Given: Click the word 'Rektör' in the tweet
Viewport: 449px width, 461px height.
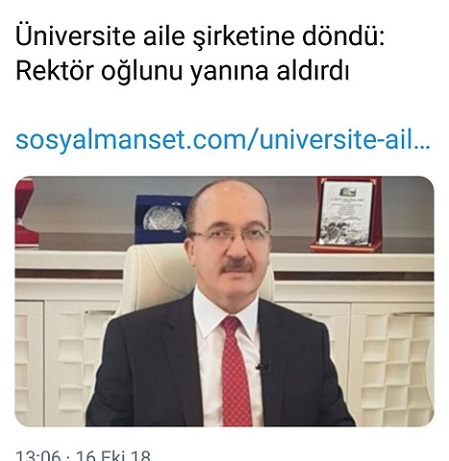Looking at the screenshot, I should coord(55,71).
